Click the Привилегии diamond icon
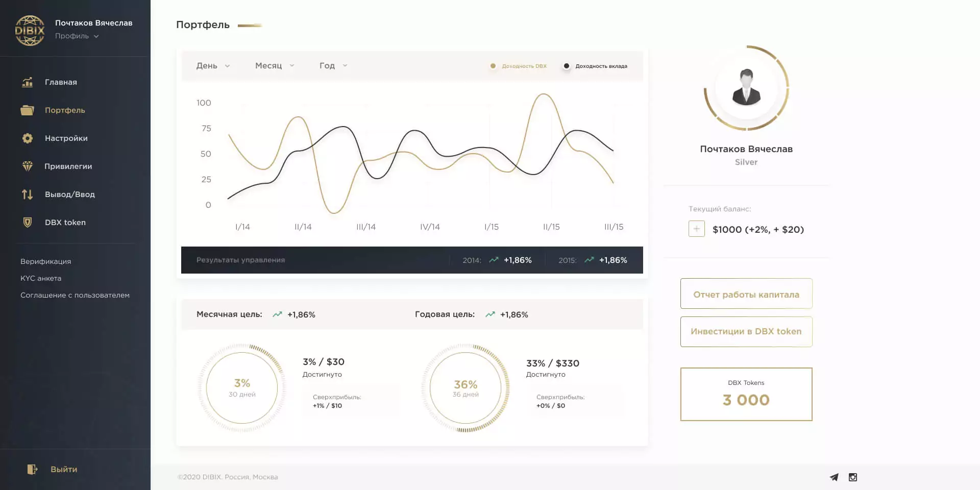This screenshot has width=980, height=490. 28,166
